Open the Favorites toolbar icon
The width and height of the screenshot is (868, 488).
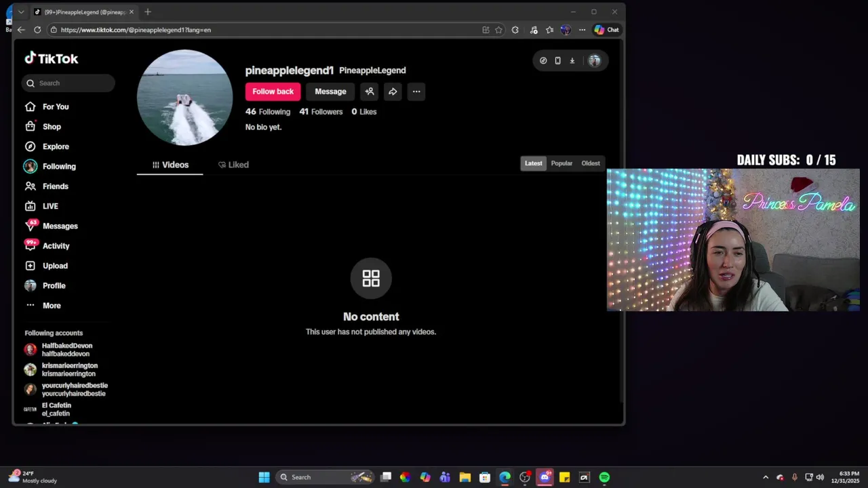[x=549, y=30]
